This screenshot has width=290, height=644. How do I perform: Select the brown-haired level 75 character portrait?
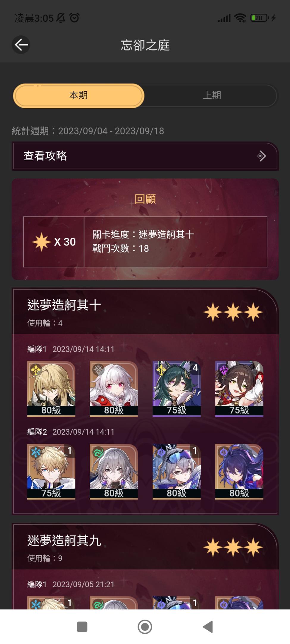pos(239,389)
